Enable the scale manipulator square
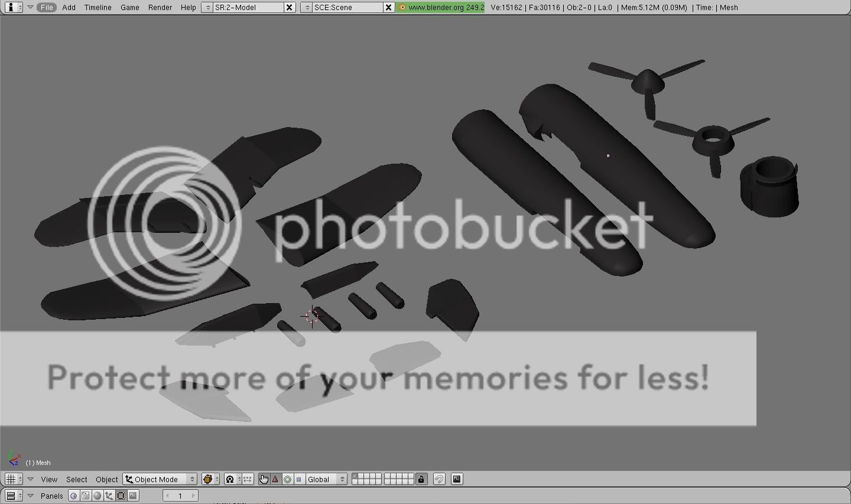The height and width of the screenshot is (504, 851). click(299, 479)
